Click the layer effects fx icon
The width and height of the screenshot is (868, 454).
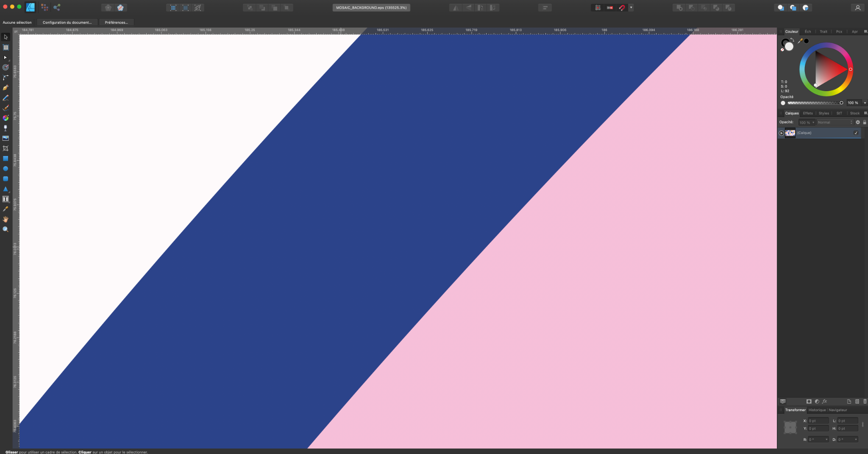pyautogui.click(x=825, y=401)
